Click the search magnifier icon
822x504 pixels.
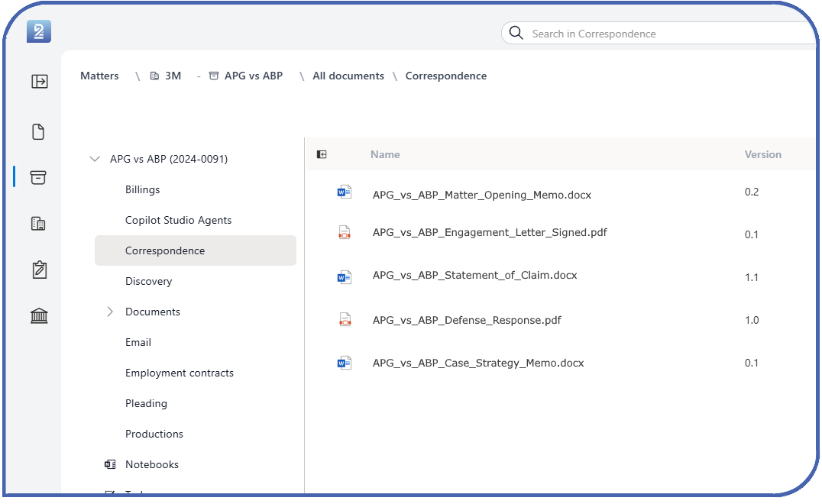(x=516, y=33)
